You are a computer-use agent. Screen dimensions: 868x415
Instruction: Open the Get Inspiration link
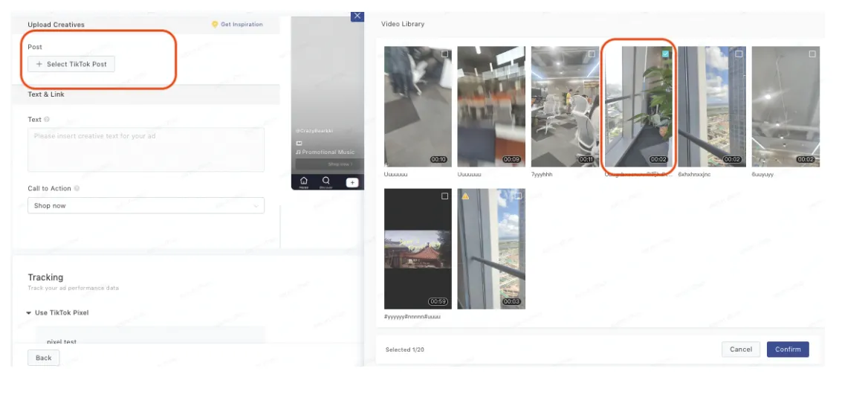click(242, 25)
